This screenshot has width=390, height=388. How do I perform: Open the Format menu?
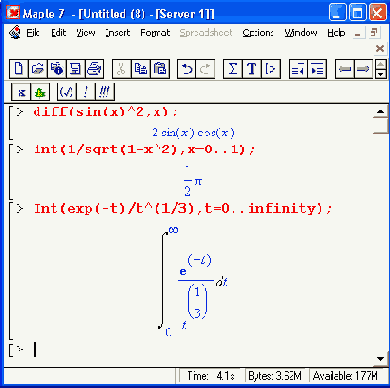click(x=155, y=33)
